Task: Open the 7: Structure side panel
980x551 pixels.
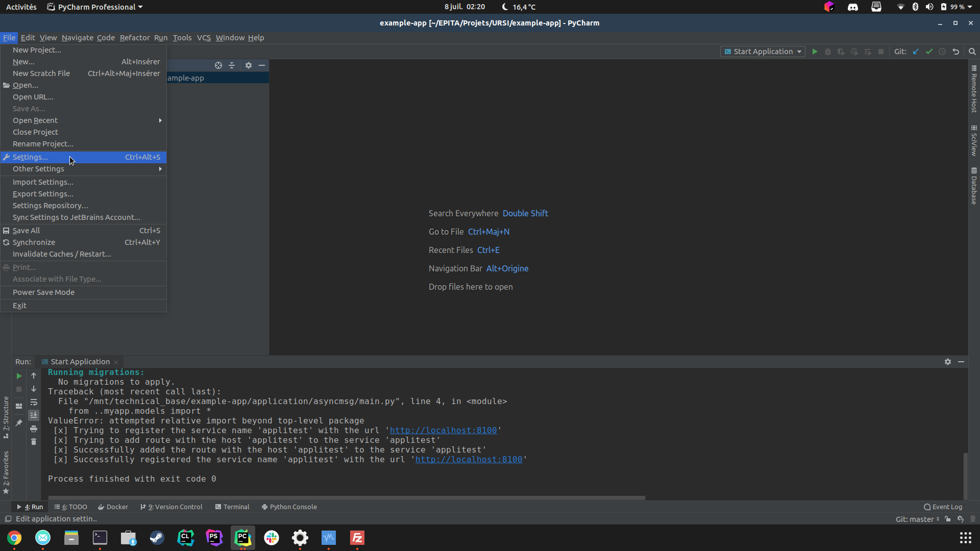Action: click(6, 417)
